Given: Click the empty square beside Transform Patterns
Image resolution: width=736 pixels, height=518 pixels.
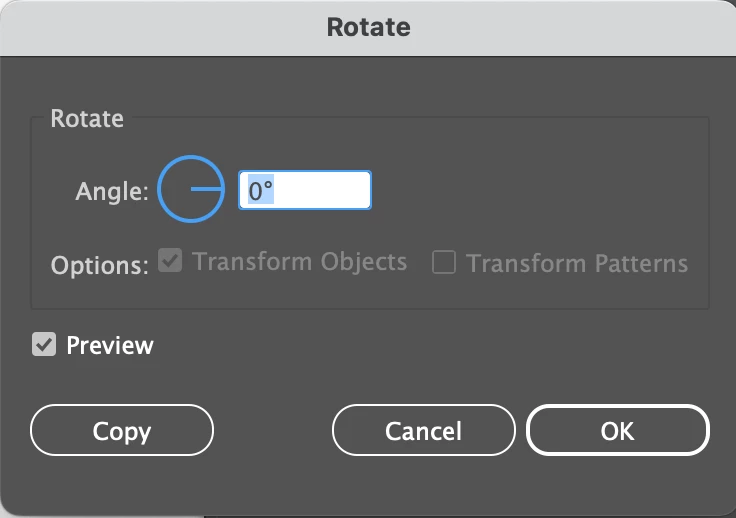Looking at the screenshot, I should coord(444,263).
